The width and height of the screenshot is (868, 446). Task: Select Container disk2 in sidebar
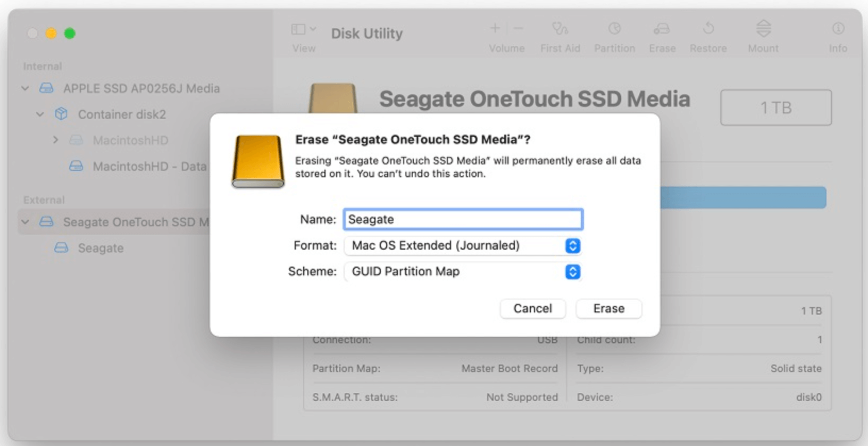(122, 114)
